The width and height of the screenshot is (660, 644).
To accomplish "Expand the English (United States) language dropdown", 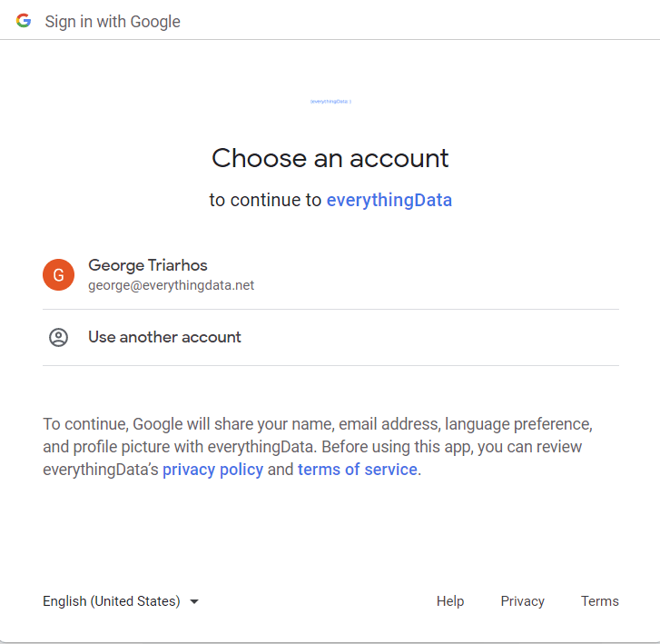I will (112, 601).
